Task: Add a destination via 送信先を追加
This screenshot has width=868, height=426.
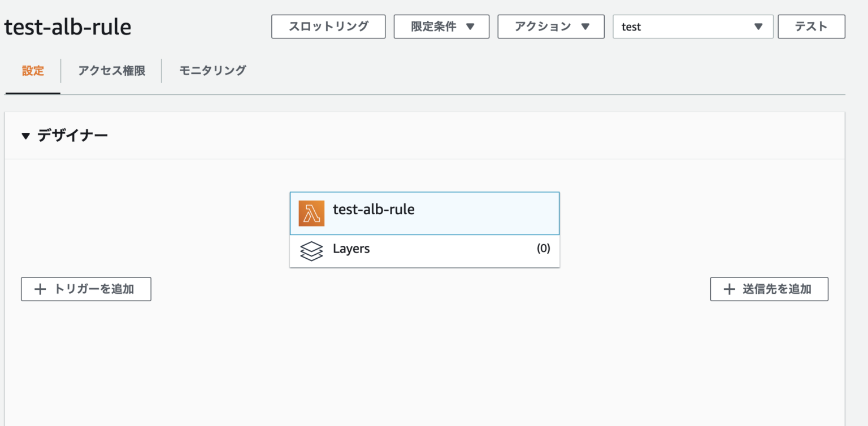Action: [x=769, y=289]
